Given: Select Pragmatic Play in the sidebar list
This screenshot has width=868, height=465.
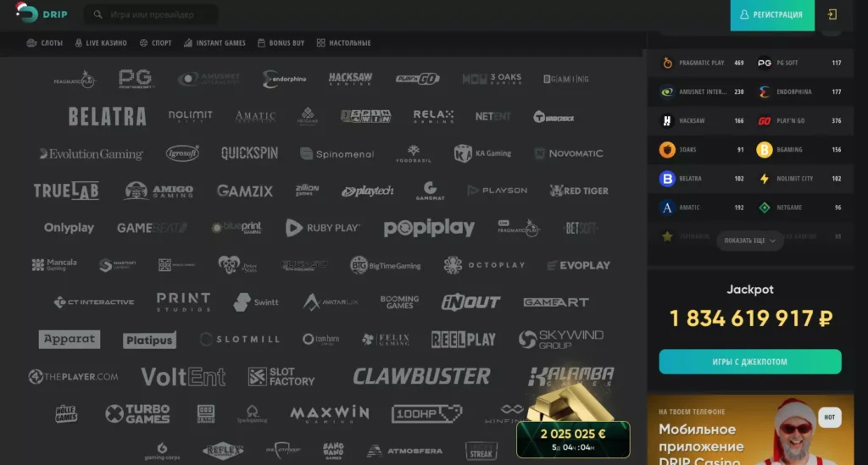Looking at the screenshot, I should pyautogui.click(x=702, y=63).
